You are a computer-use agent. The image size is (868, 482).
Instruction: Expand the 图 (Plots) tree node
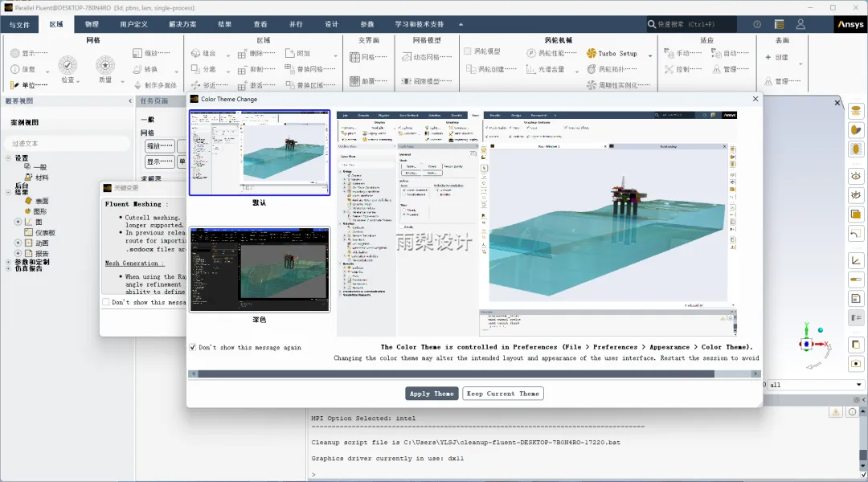pos(18,222)
